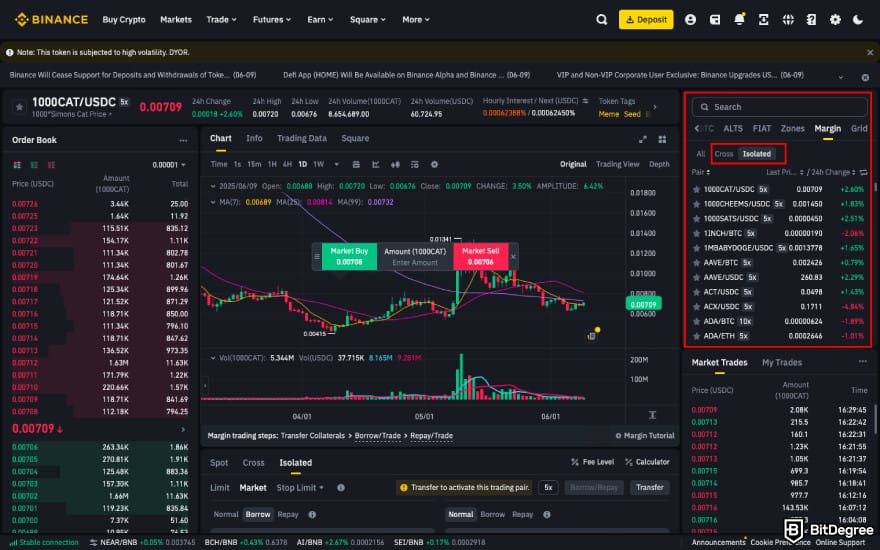Image resolution: width=880 pixels, height=550 pixels.
Task: Select the FIAT market tab
Action: (x=762, y=129)
